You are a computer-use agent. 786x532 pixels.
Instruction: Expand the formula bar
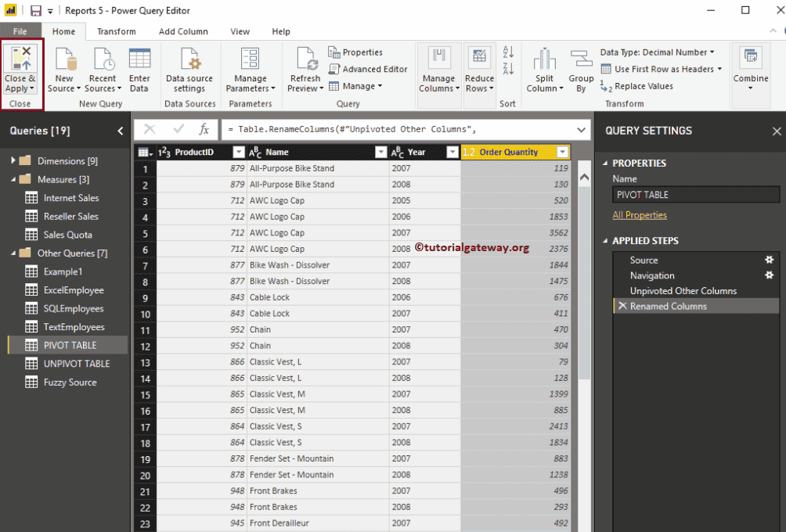(581, 130)
